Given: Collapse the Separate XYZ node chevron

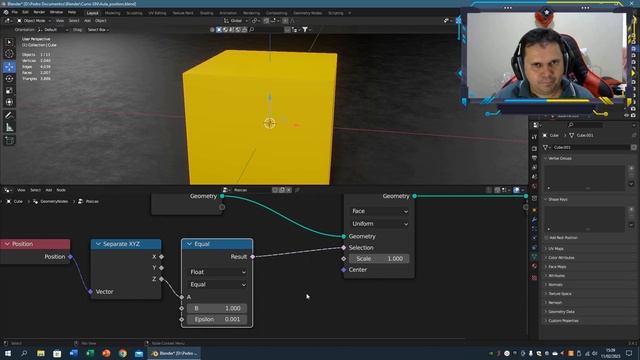Looking at the screenshot, I should pos(98,244).
